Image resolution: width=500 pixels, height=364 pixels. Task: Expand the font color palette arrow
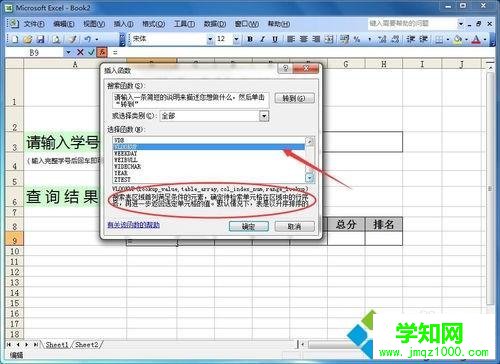(485, 39)
